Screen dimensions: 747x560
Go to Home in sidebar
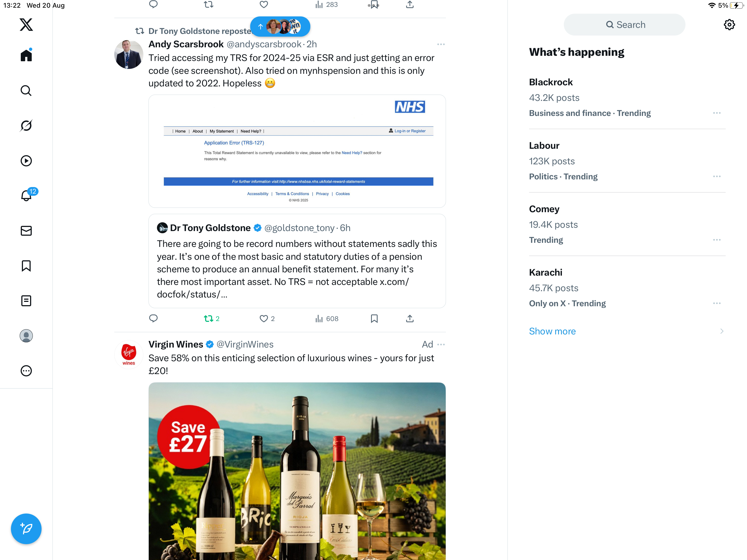[26, 56]
